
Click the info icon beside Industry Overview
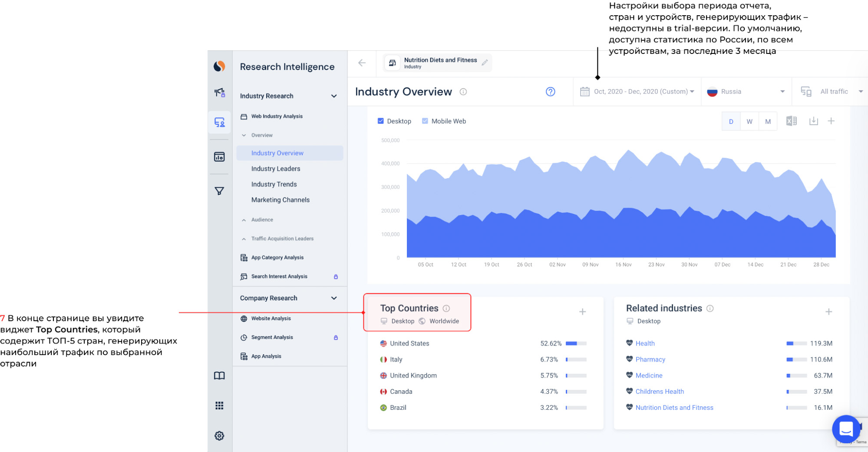(463, 92)
